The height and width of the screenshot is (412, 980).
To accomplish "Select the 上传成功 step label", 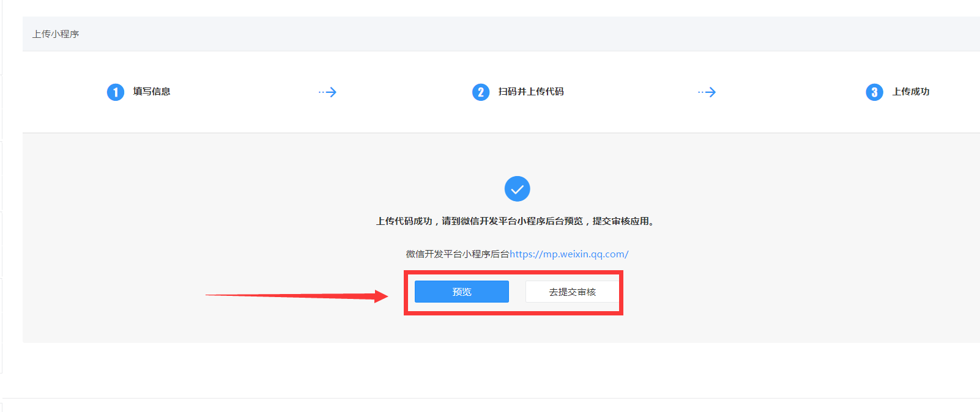I will (x=911, y=92).
